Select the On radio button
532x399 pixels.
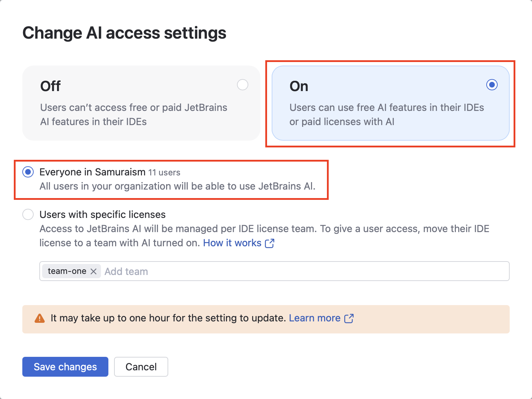pyautogui.click(x=492, y=85)
